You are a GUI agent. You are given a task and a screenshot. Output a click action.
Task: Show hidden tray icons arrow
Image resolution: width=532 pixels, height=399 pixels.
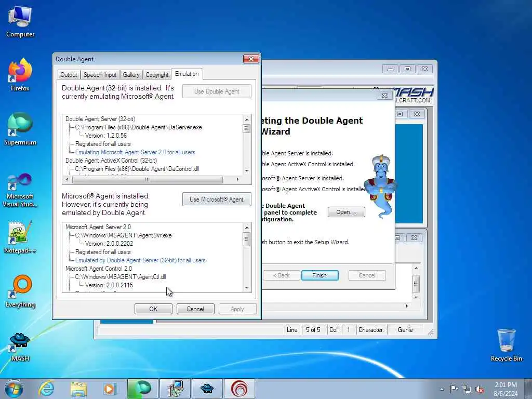[x=442, y=389]
